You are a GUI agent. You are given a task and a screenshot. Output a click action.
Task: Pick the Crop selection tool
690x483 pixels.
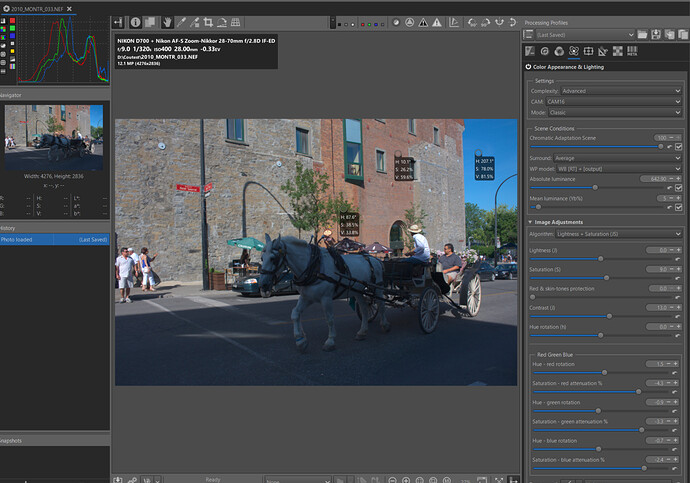point(208,21)
